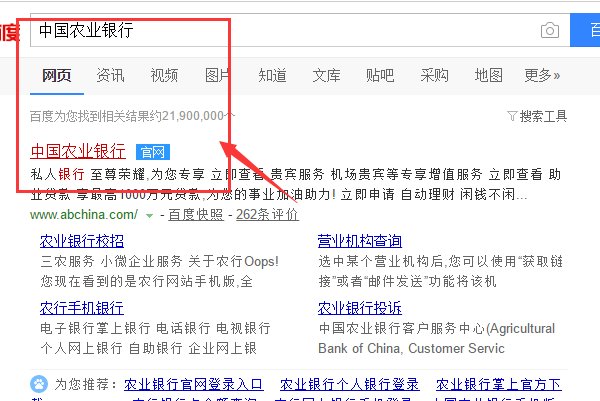Open the 农行手机银行 sublink
Image resolution: width=600 pixels, height=401 pixels.
coord(82,308)
